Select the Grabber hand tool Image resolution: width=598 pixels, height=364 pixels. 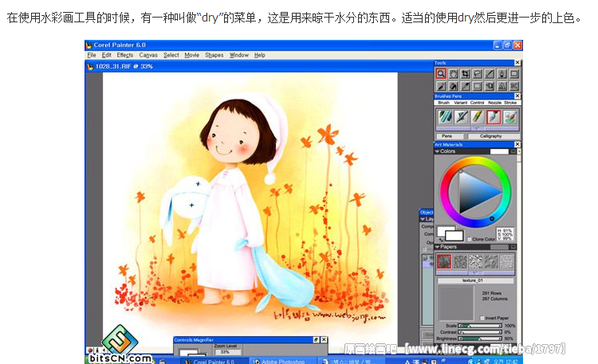453,74
